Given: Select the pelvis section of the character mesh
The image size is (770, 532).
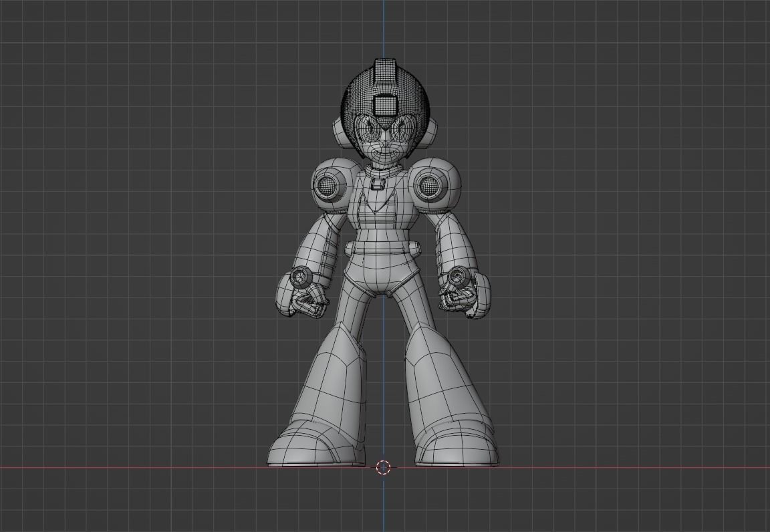Looking at the screenshot, I should point(382,274).
